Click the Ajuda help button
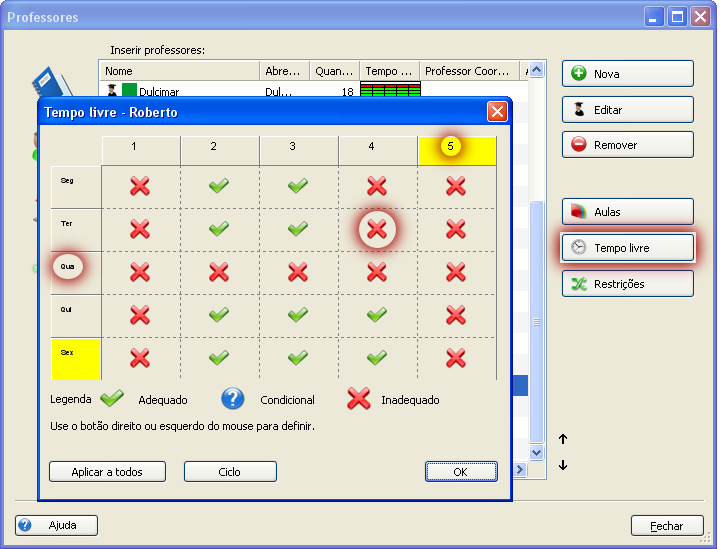Viewport: 720px width, 549px height. coord(58,525)
